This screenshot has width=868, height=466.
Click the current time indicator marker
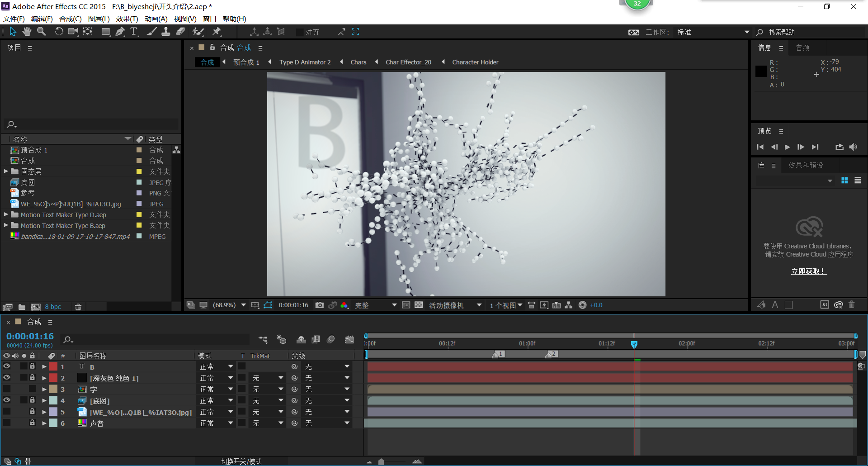coord(634,344)
